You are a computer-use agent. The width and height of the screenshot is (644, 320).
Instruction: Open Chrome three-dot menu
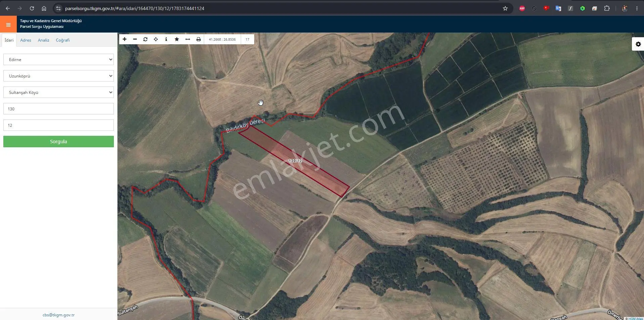coord(637,8)
